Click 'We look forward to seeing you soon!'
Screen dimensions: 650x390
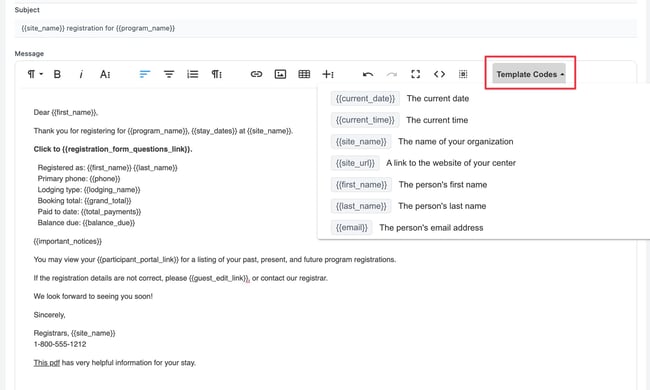pyautogui.click(x=93, y=296)
